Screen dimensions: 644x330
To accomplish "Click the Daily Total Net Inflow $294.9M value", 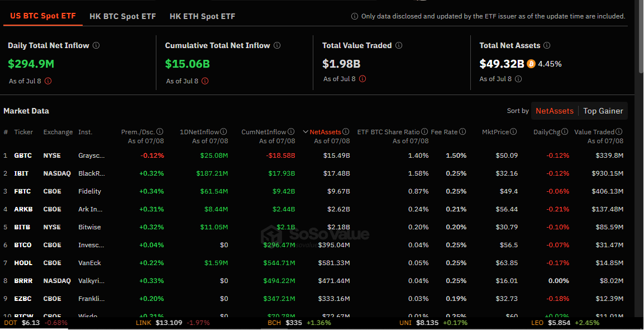I will pyautogui.click(x=31, y=64).
